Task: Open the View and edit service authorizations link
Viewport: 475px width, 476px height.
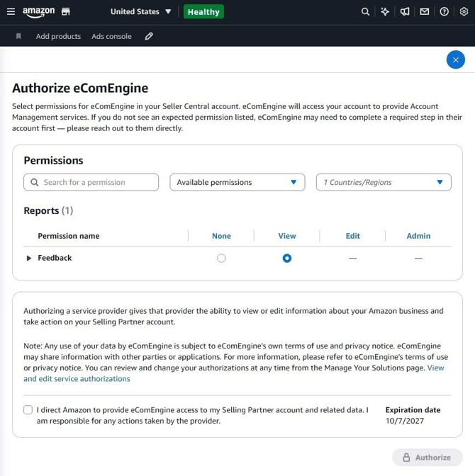Action: click(x=77, y=378)
